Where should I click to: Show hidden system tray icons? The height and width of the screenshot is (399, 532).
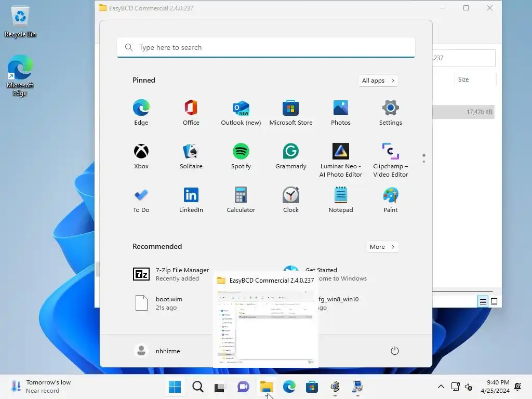[x=441, y=387]
